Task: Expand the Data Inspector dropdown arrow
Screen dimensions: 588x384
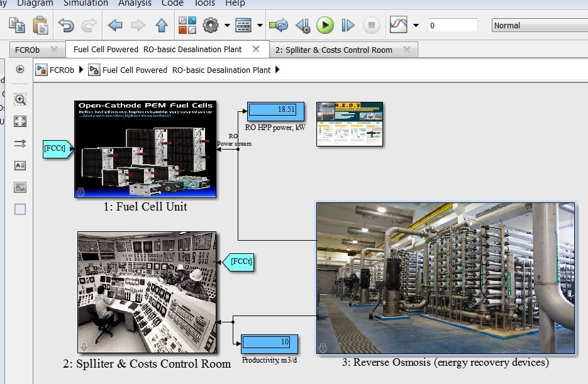Action: coord(416,26)
